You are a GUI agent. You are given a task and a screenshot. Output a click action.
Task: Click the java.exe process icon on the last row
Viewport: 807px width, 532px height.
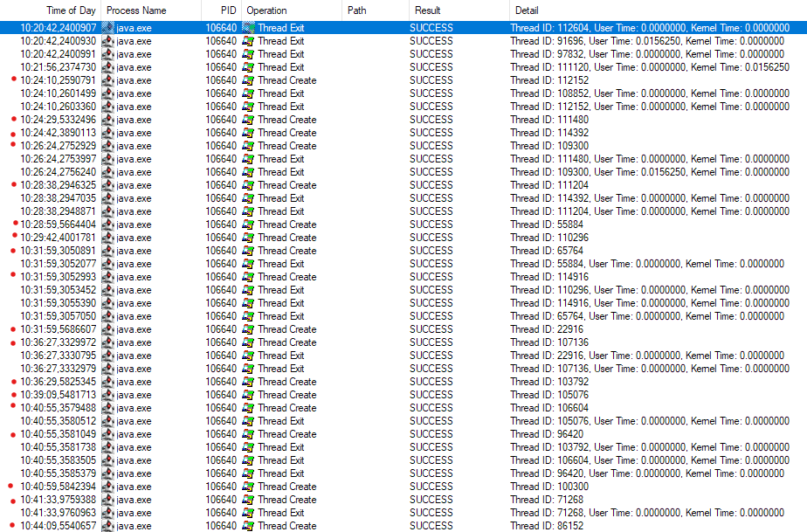point(105,525)
